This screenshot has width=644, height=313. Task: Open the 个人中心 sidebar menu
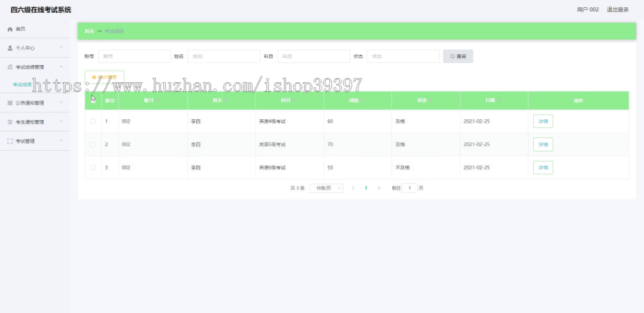[x=35, y=48]
